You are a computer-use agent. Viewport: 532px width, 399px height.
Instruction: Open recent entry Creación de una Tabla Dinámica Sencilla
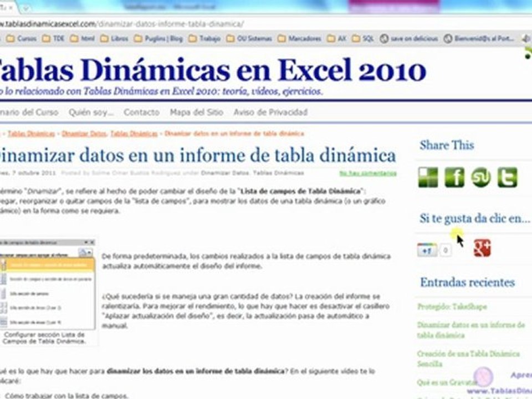coord(468,359)
